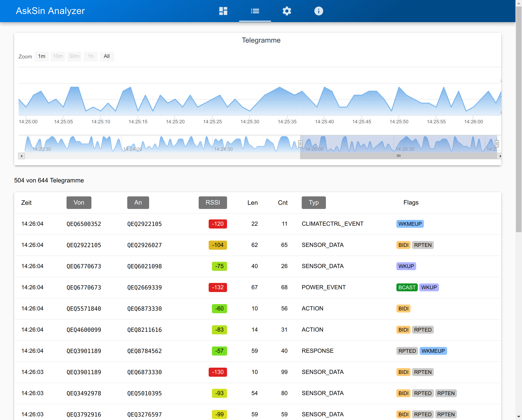The height and width of the screenshot is (420, 522).
Task: Switch to the telegram list tab
Action: point(255,11)
